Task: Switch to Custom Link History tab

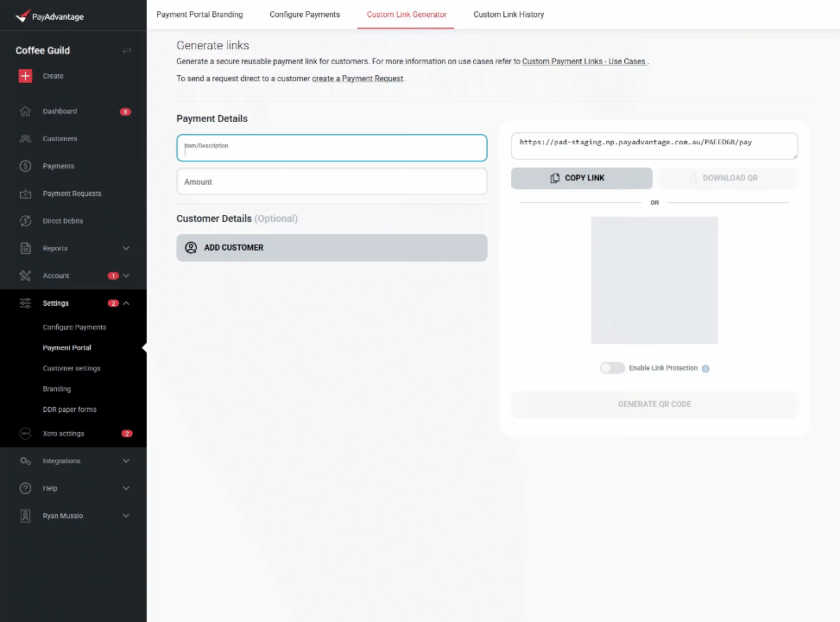Action: point(508,15)
